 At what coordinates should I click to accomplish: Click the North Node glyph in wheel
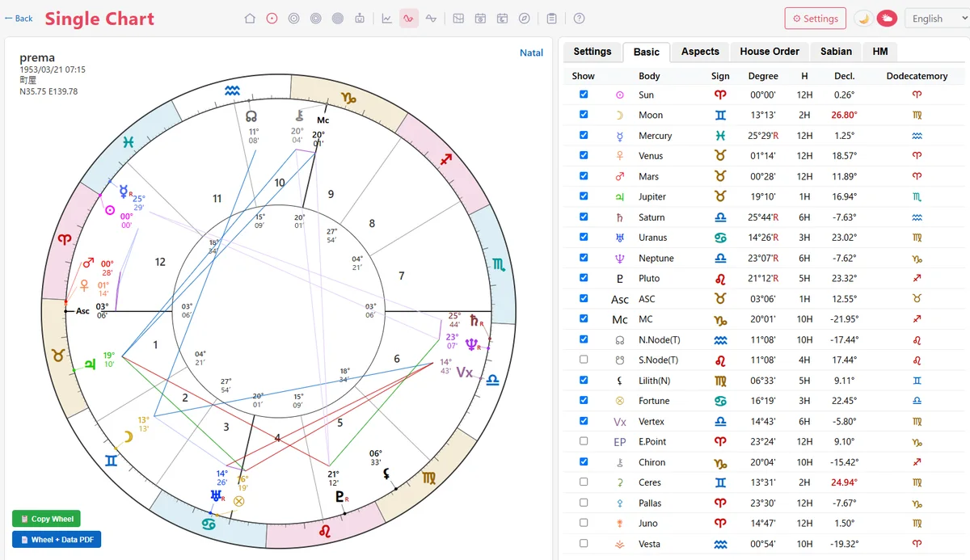[251, 116]
